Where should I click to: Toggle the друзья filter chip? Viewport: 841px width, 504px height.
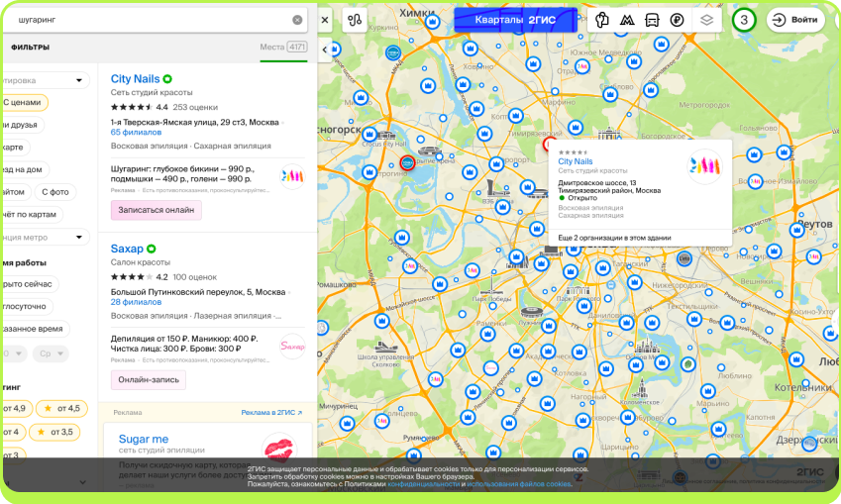[22, 125]
